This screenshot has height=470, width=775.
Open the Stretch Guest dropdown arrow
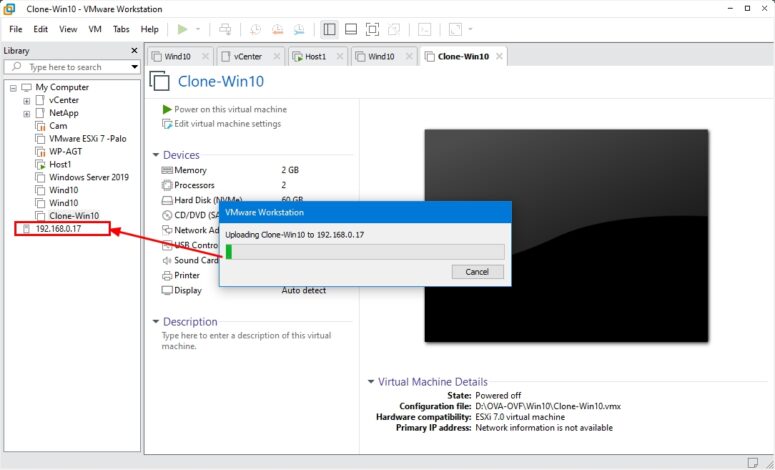point(470,29)
